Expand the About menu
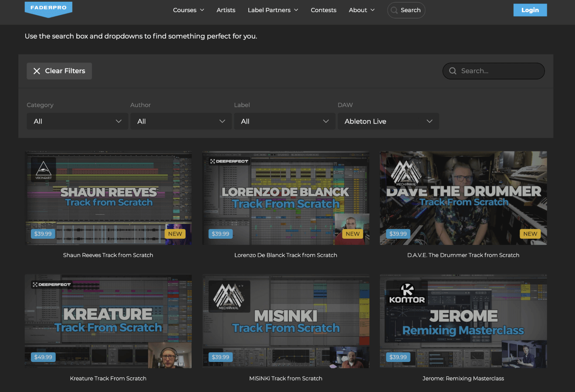 pyautogui.click(x=362, y=10)
